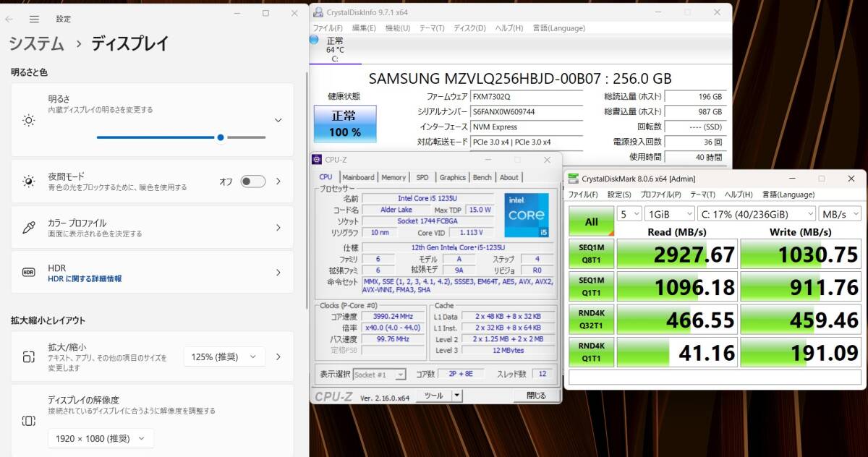Open the Scale settings page chevron
The image size is (868, 457).
click(278, 356)
